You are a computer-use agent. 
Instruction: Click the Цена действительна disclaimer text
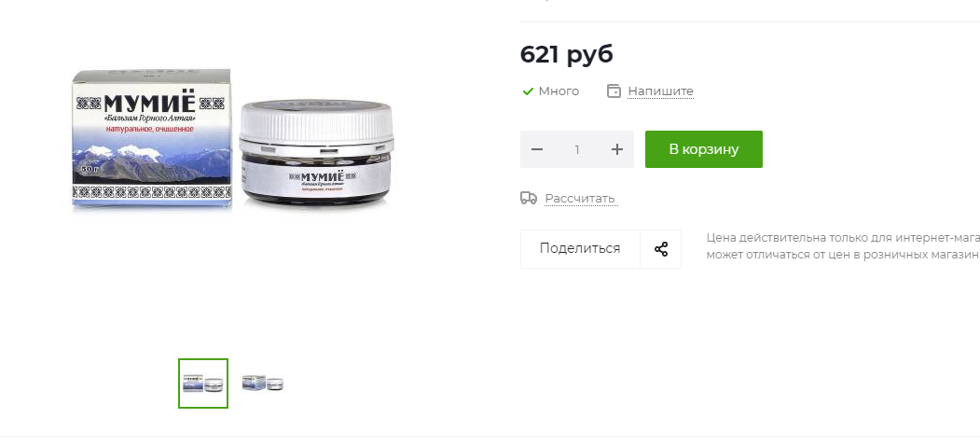click(843, 246)
